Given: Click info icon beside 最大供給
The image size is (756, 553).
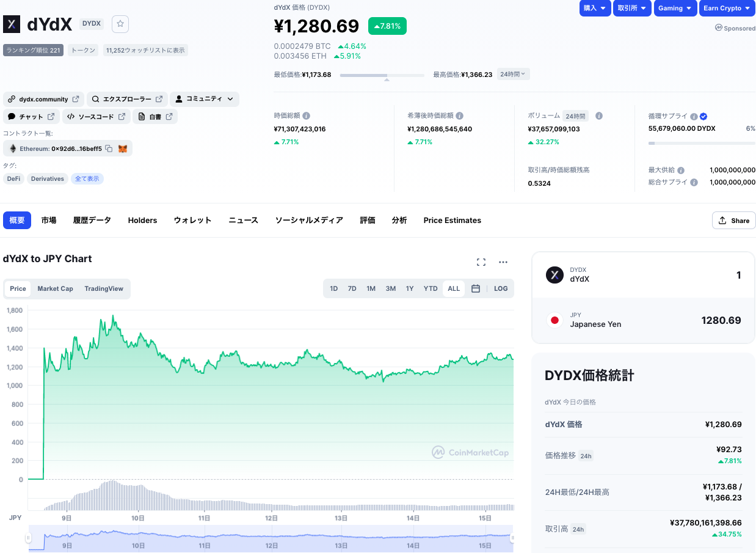Looking at the screenshot, I should click(x=681, y=170).
